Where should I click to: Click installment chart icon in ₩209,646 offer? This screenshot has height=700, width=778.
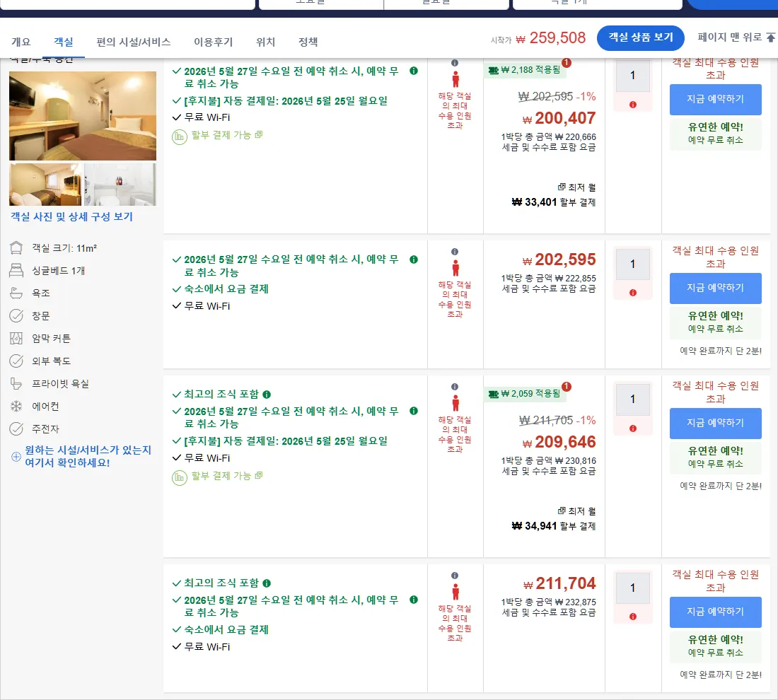coord(179,477)
